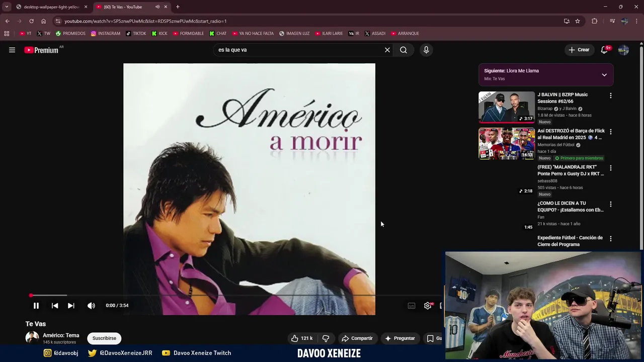Open the player settings gear
This screenshot has width=644, height=362.
click(428, 306)
